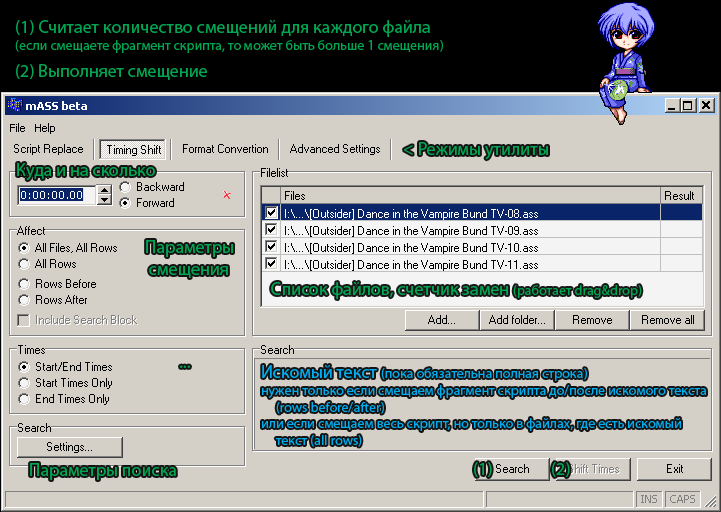Toggle checkbox for Vampire Bund TV-10.ass
Viewport: 721px width, 512px height.
point(271,247)
